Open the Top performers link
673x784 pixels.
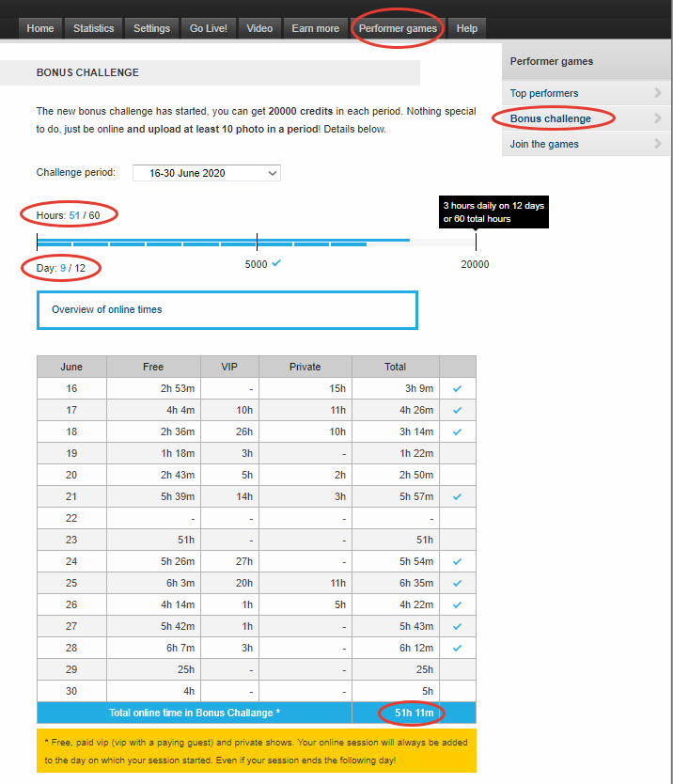[x=544, y=93]
